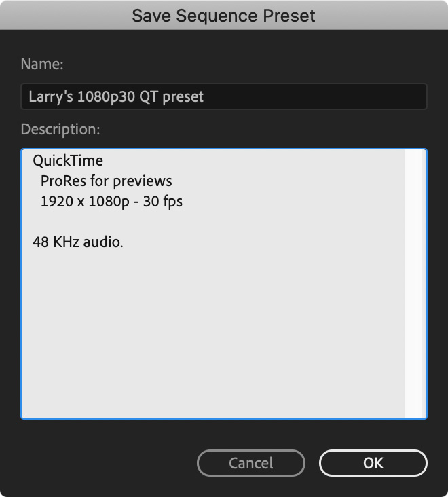448x497 pixels.
Task: Click the word previews in description
Action: [x=143, y=181]
